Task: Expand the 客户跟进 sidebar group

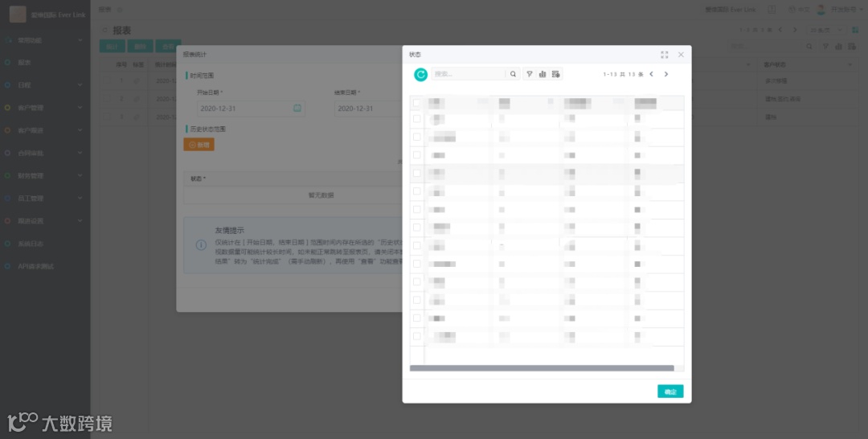Action: point(45,130)
